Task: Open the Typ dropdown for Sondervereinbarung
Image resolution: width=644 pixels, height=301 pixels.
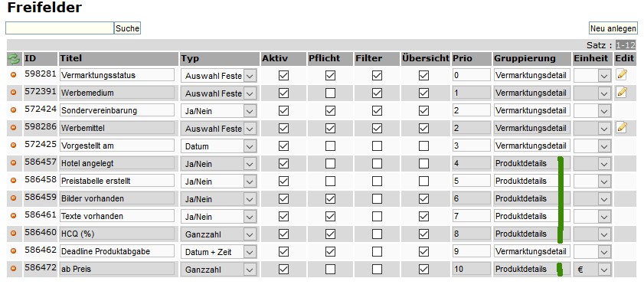Action: (219, 111)
